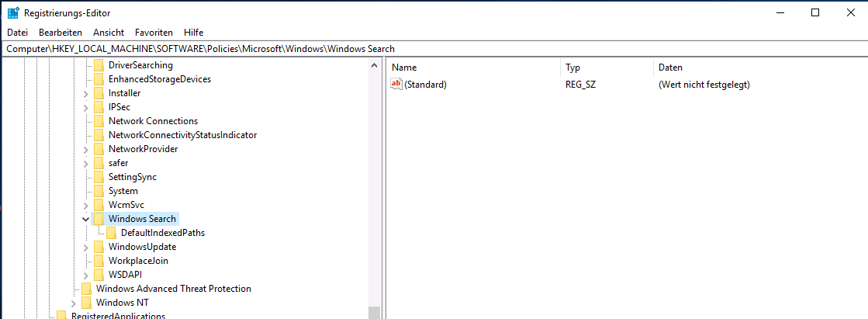Click the RegisteredApplications folder icon

click(61, 316)
